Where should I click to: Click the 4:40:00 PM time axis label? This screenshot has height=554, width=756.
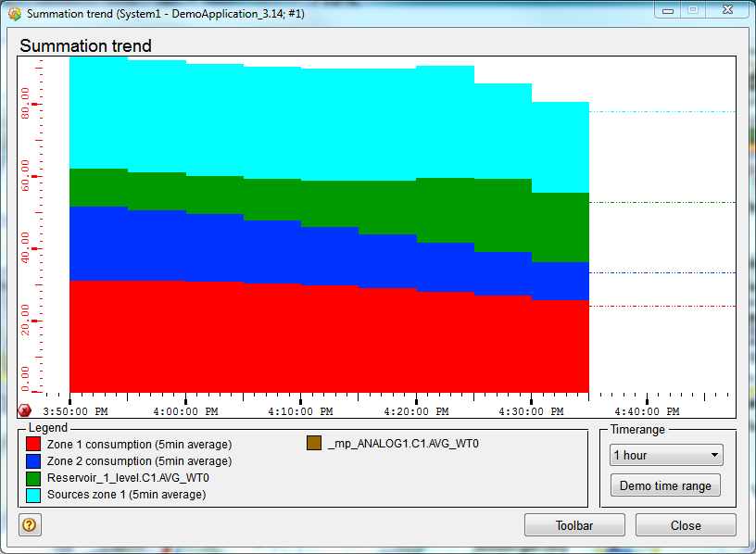647,411
